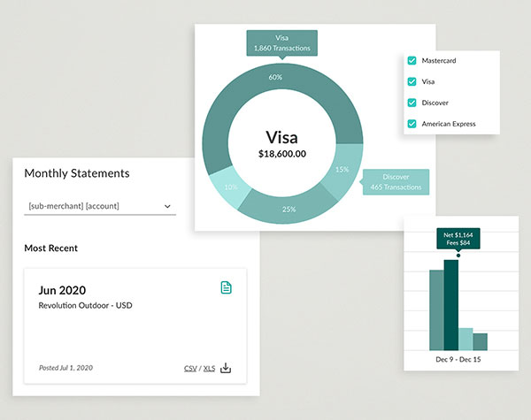Uncheck the Visa checkbox
Viewport: 531px width, 420px height.
click(x=412, y=81)
